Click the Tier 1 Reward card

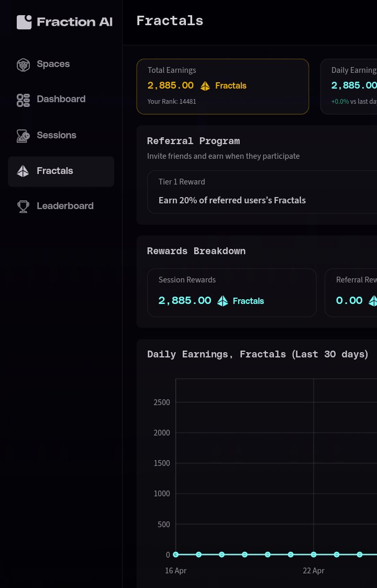(x=262, y=192)
